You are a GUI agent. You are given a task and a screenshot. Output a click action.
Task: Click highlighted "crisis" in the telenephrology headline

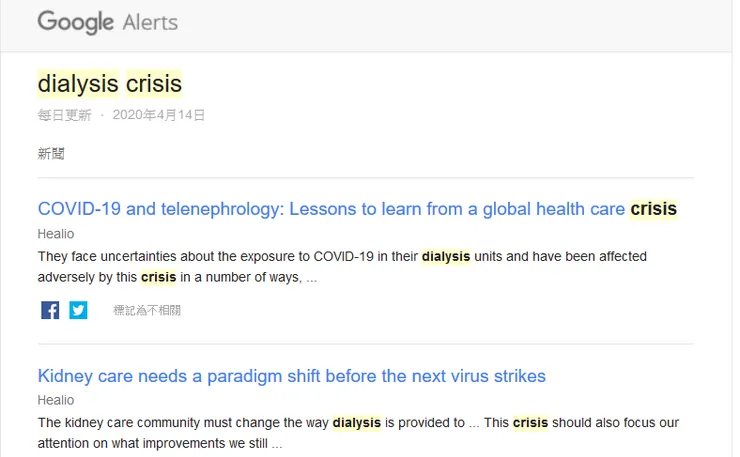coord(653,209)
